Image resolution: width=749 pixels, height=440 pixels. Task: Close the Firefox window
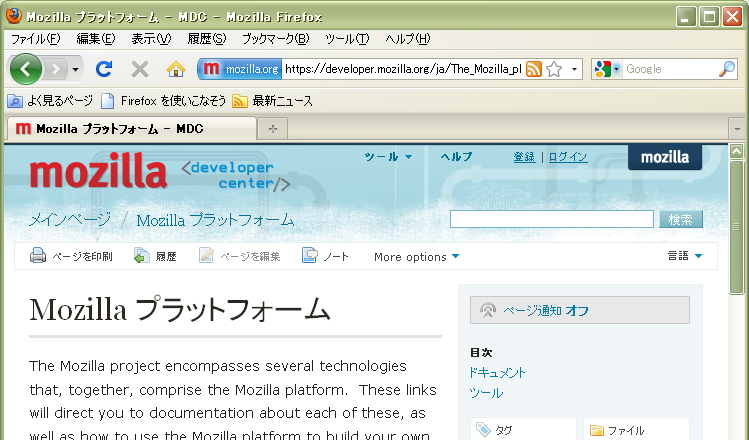[x=732, y=17]
